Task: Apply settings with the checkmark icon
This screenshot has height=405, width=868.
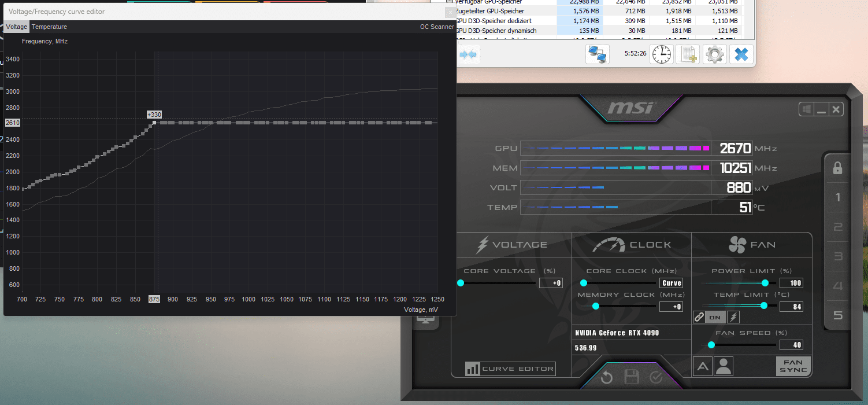Action: coord(656,378)
